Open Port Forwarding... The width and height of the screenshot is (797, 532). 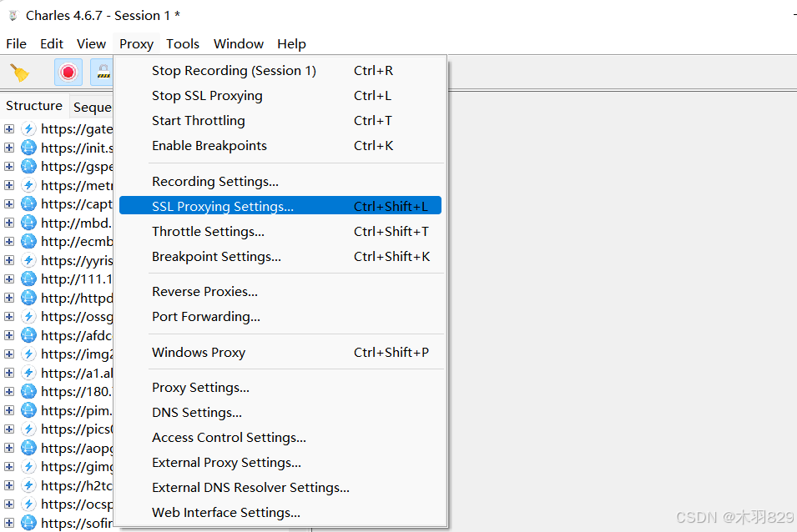pyautogui.click(x=280, y=317)
